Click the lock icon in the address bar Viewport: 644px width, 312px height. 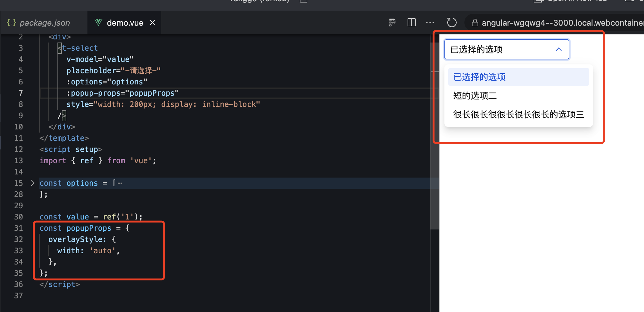coord(475,22)
